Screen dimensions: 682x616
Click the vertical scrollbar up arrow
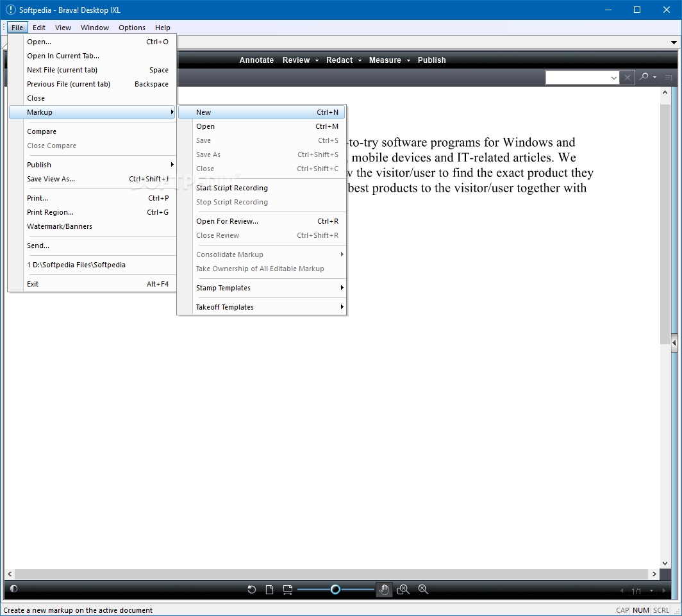coord(665,93)
